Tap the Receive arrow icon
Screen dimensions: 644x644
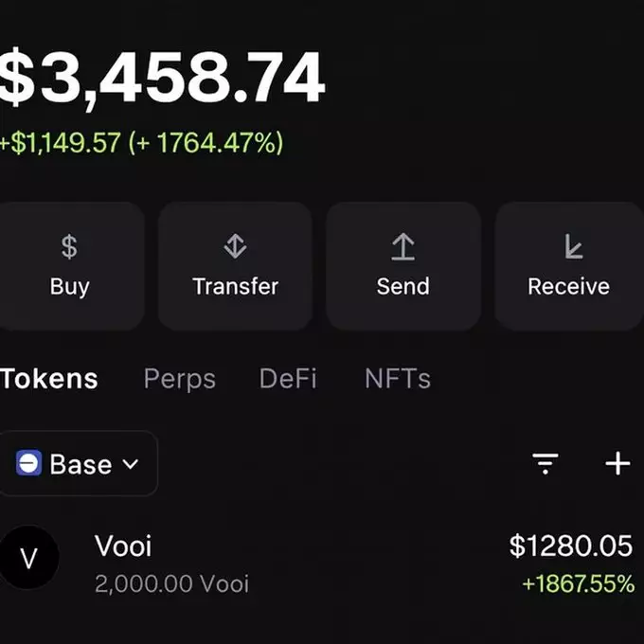pos(572,247)
